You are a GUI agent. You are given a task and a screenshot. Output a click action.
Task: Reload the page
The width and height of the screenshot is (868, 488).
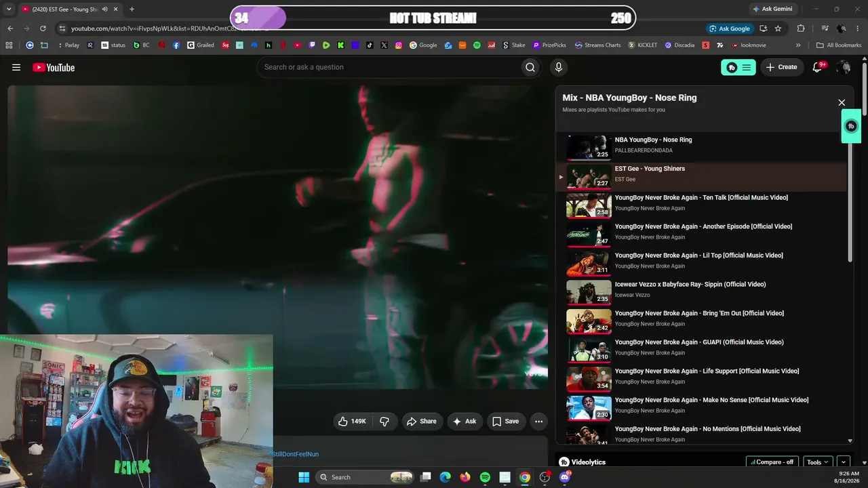43,28
